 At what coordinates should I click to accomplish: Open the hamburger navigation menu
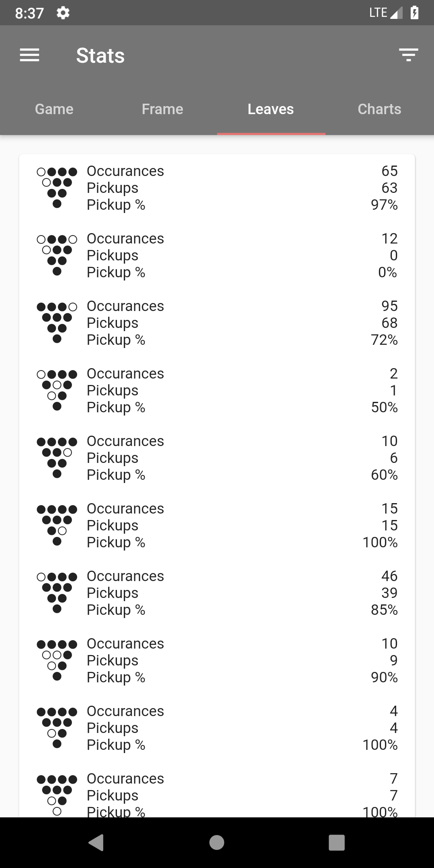[x=29, y=55]
